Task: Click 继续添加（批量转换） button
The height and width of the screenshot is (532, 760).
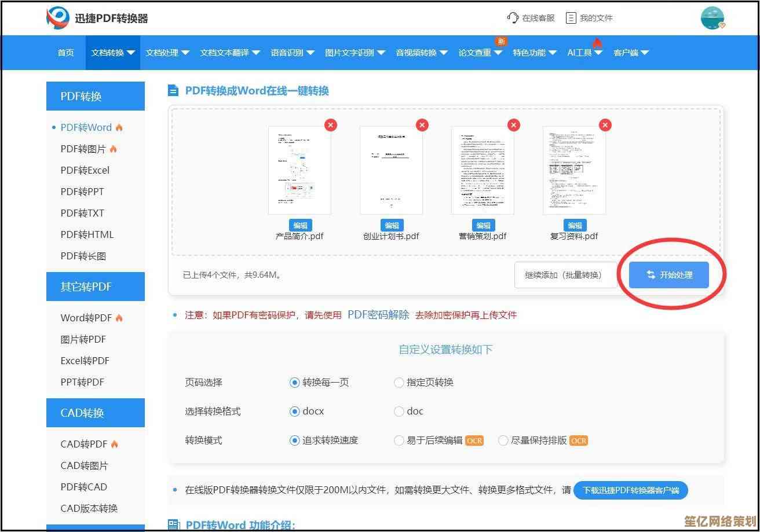Action: coord(563,275)
